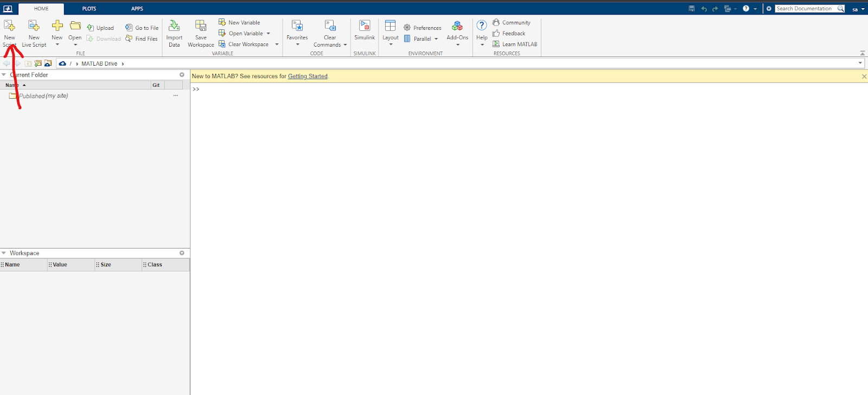Open Current Folder panel actions menu
The width and height of the screenshot is (868, 395).
[182, 75]
